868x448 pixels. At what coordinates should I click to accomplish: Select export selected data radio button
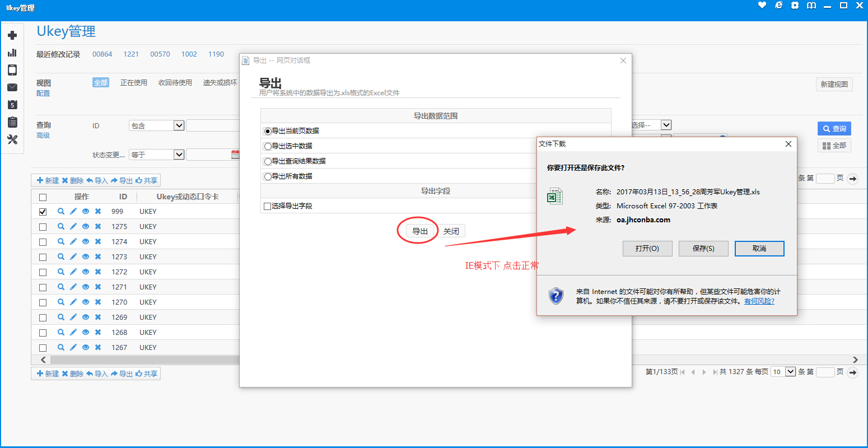[268, 146]
